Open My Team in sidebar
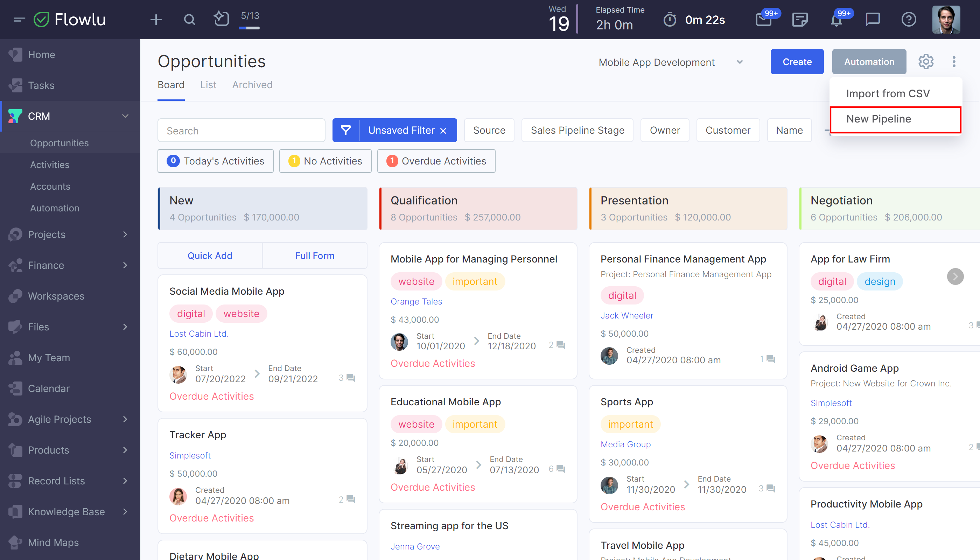This screenshot has width=980, height=560. (70, 357)
